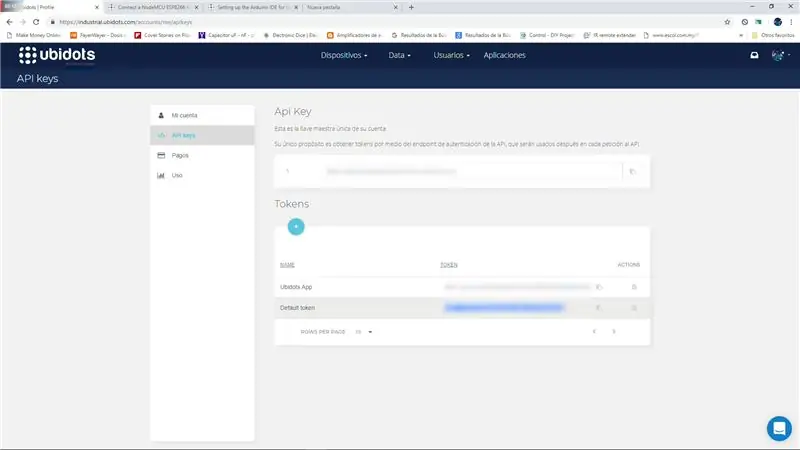The image size is (800, 450).
Task: Click the Uso bar chart icon
Action: (x=161, y=175)
